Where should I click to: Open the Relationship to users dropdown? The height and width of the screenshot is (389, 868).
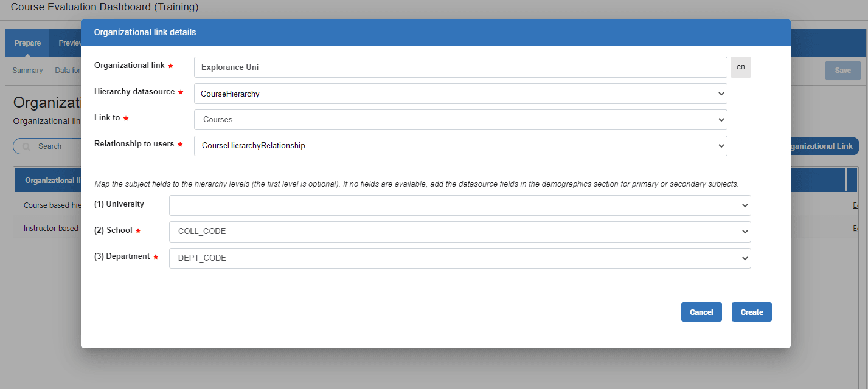click(x=460, y=146)
